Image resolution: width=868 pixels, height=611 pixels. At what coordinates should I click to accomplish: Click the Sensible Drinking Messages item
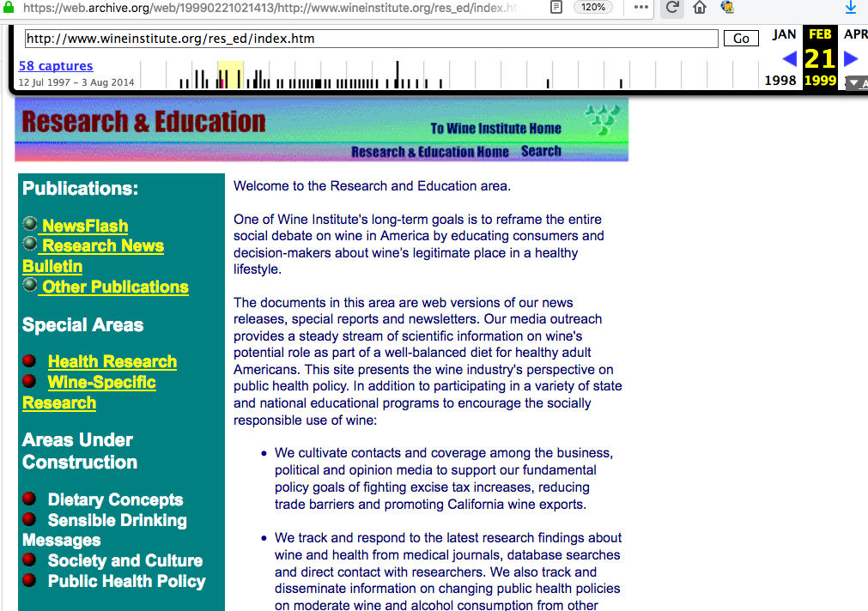click(105, 530)
